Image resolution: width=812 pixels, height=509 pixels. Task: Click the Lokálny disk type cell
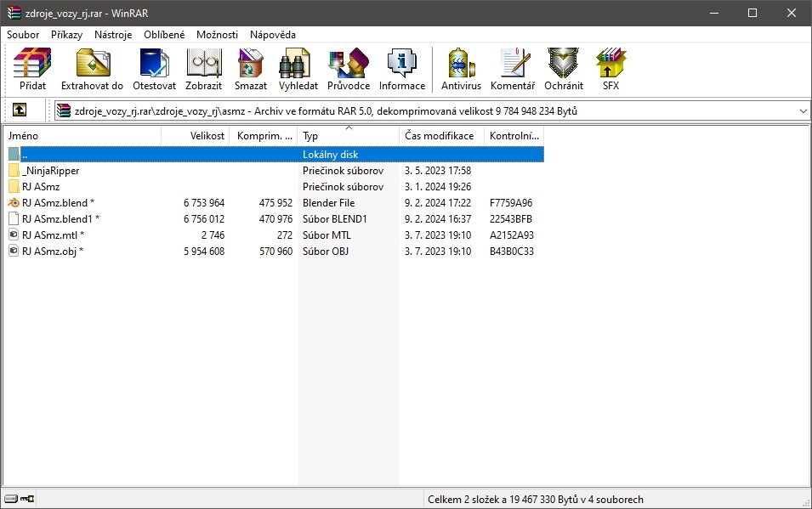331,155
